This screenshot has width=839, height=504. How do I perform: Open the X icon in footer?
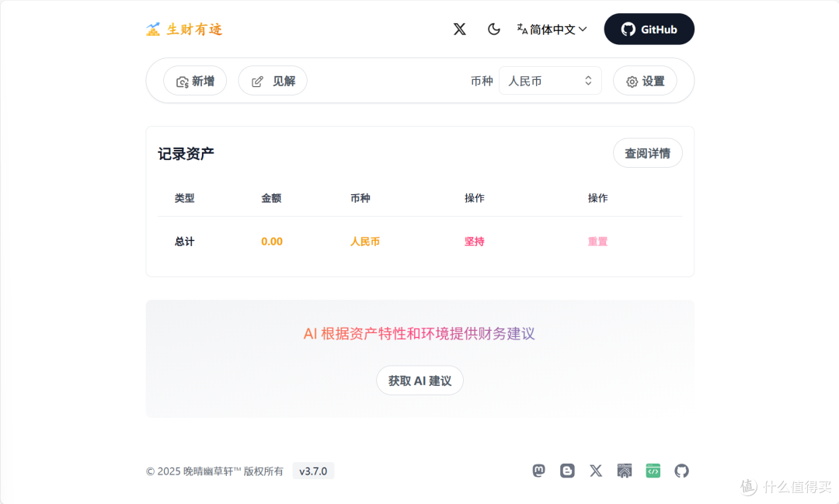coord(596,471)
